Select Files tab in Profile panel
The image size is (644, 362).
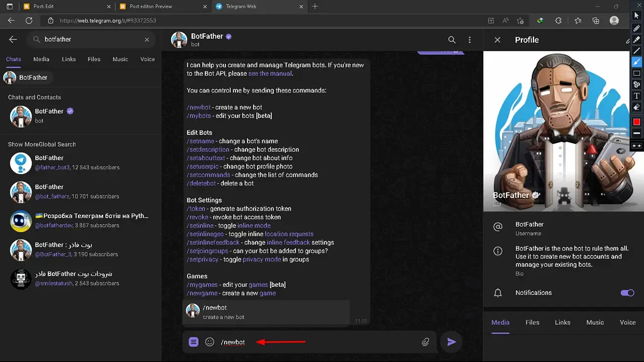(x=532, y=322)
